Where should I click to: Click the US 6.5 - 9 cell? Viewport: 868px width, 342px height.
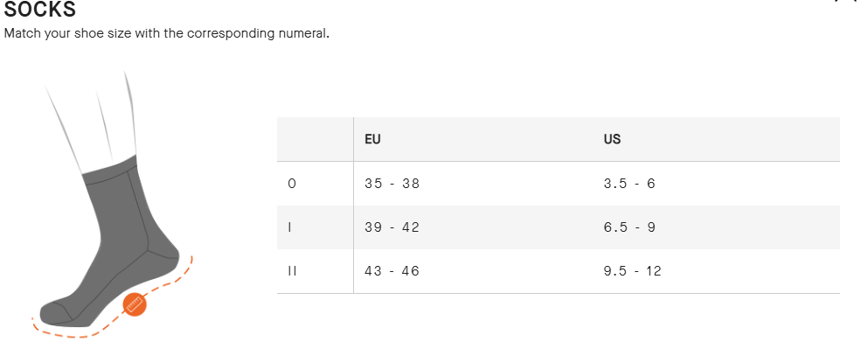click(x=629, y=227)
